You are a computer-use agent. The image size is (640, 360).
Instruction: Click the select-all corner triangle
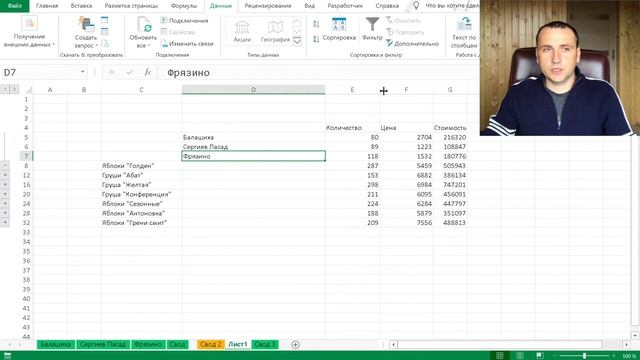click(x=28, y=89)
